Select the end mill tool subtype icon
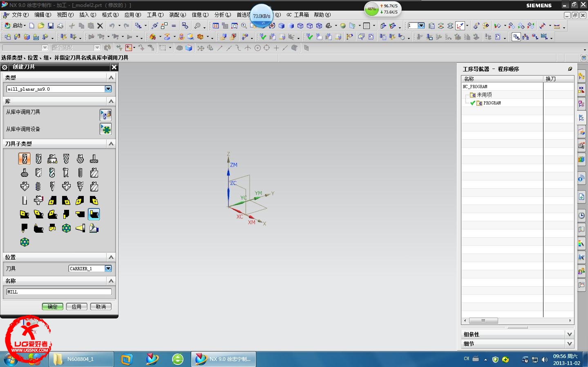Screen dimensions: 588x367 [x=25, y=159]
